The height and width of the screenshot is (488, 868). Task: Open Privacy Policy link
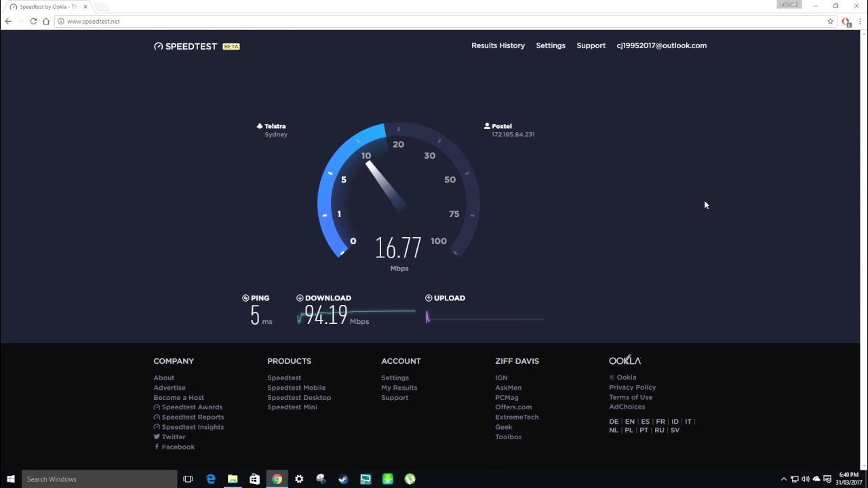(x=633, y=387)
